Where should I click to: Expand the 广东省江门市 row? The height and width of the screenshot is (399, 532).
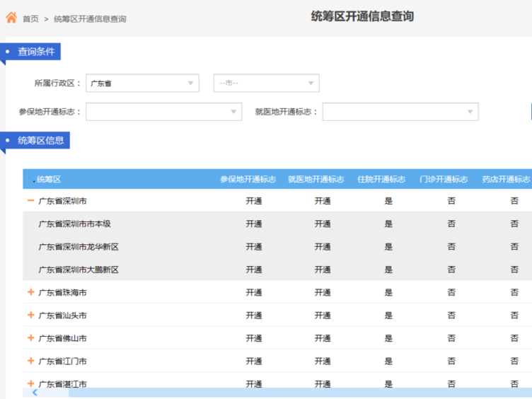30,361
